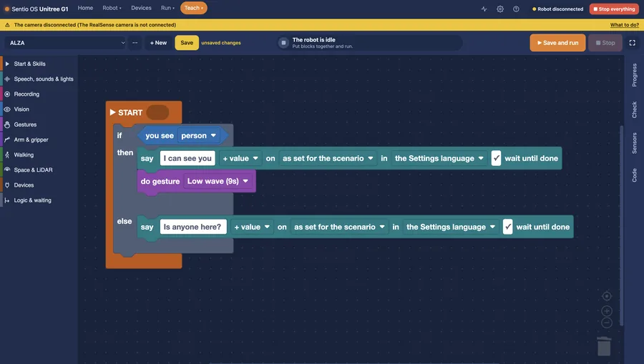Open 'as set for the scenario' in first say block
The height and width of the screenshot is (364, 644).
pos(328,159)
